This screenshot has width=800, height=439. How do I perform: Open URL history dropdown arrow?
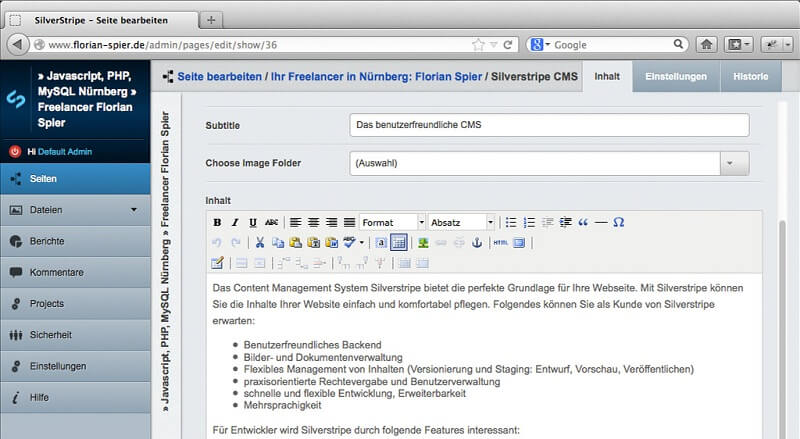coord(493,45)
